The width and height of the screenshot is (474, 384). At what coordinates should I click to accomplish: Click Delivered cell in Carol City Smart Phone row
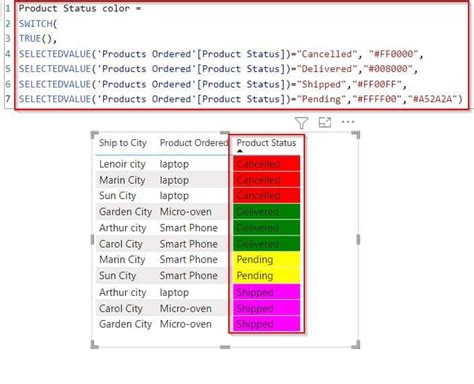[x=266, y=244]
